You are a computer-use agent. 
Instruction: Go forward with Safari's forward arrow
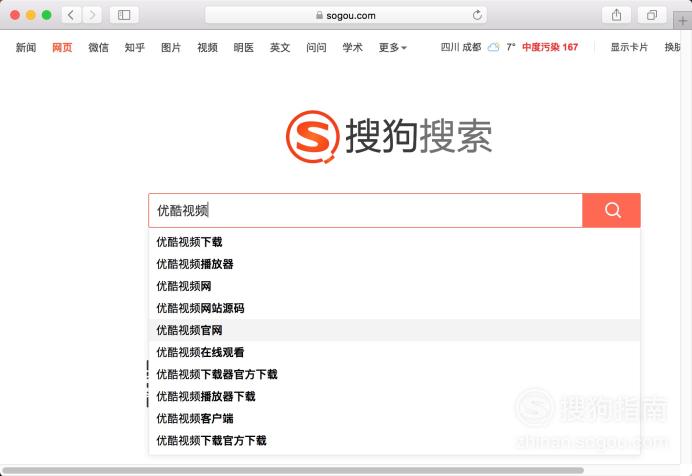[92, 15]
